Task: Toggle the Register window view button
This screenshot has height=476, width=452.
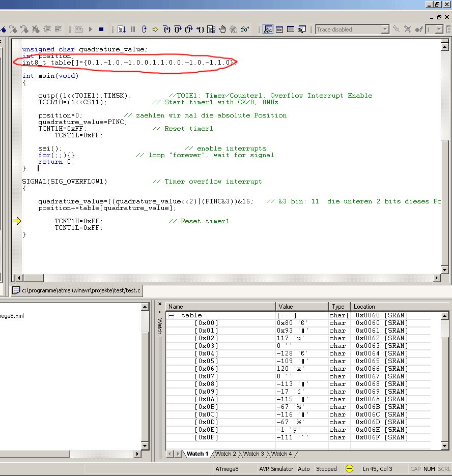Action: click(x=279, y=29)
